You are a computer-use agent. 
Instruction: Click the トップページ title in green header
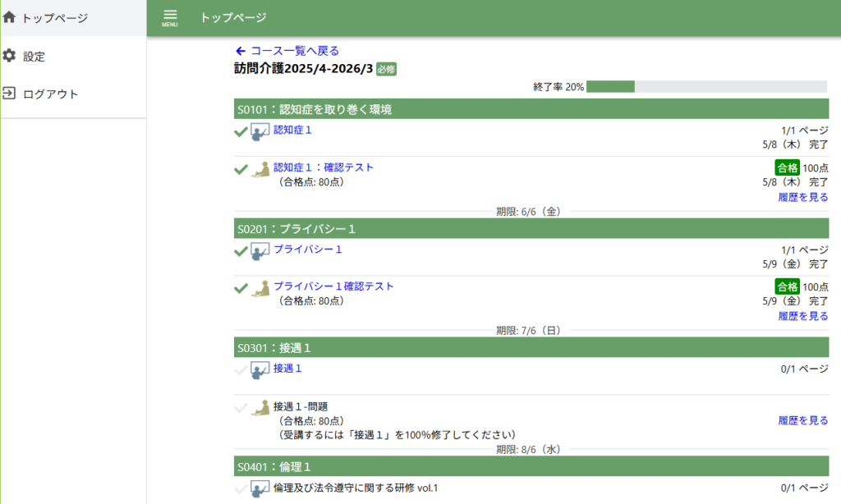click(x=233, y=18)
